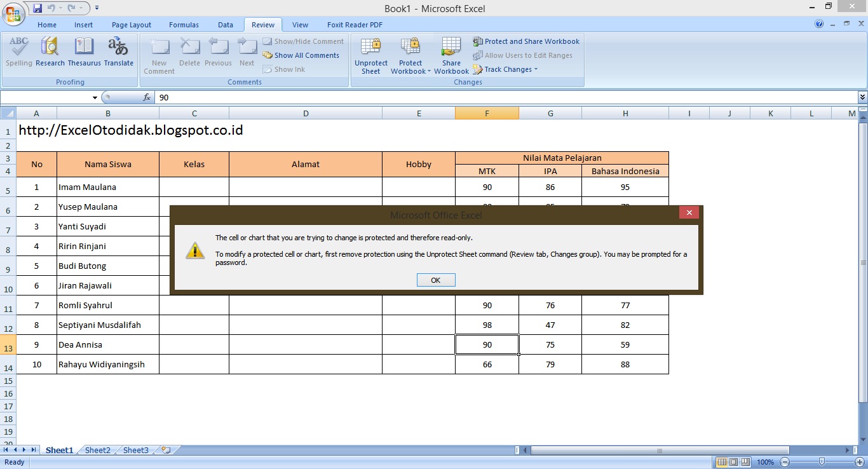Click the Bahasa Indonesia header cell
The height and width of the screenshot is (469, 868).
(625, 171)
